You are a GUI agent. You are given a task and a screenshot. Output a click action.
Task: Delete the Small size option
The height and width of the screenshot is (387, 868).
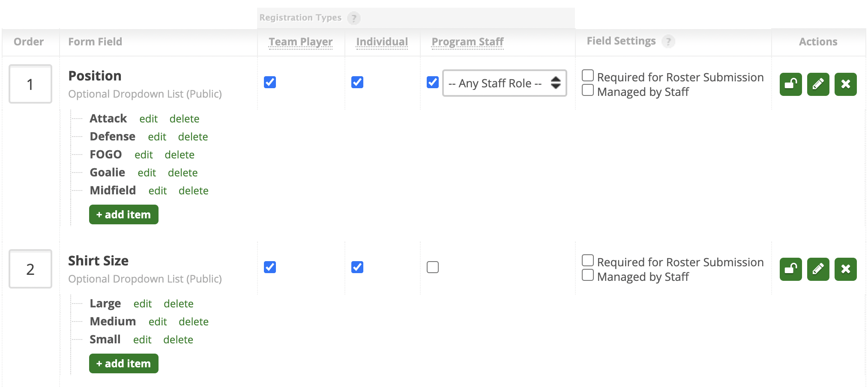(178, 340)
